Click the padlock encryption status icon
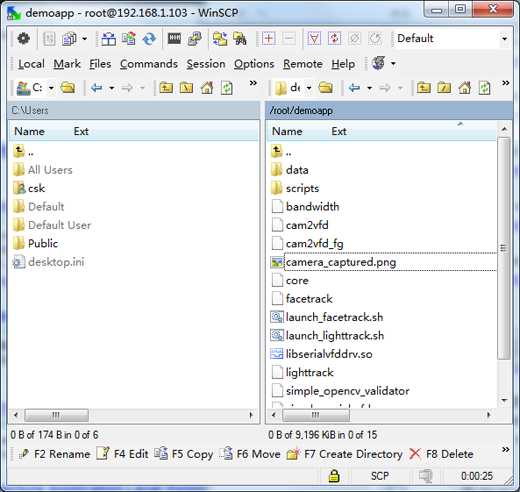Image resolution: width=520 pixels, height=492 pixels. click(334, 476)
